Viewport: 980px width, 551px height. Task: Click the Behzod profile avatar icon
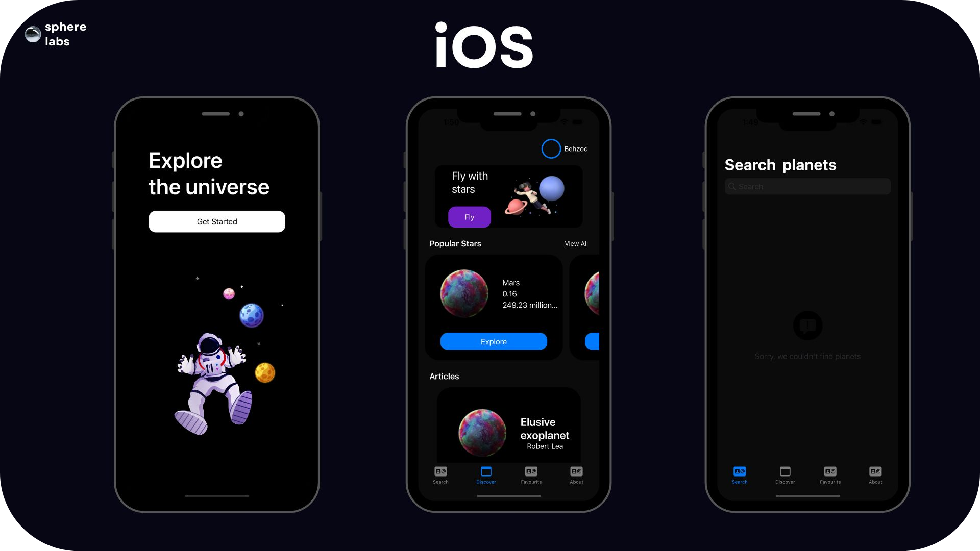(x=551, y=148)
